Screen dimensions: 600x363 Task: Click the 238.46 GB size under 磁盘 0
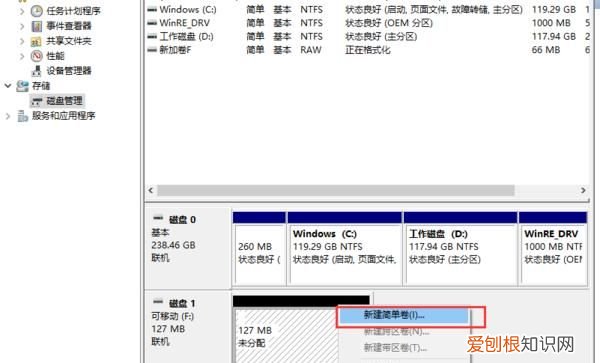(x=173, y=245)
